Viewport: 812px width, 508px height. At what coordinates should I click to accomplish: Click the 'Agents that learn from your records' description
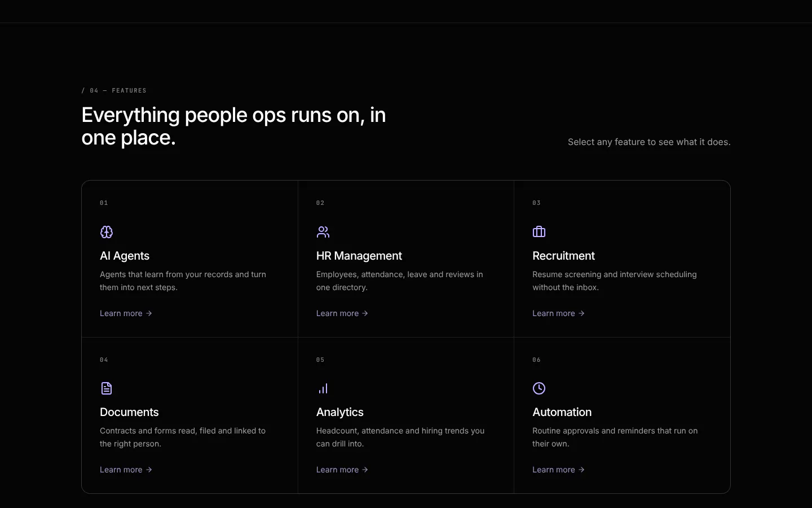183,281
